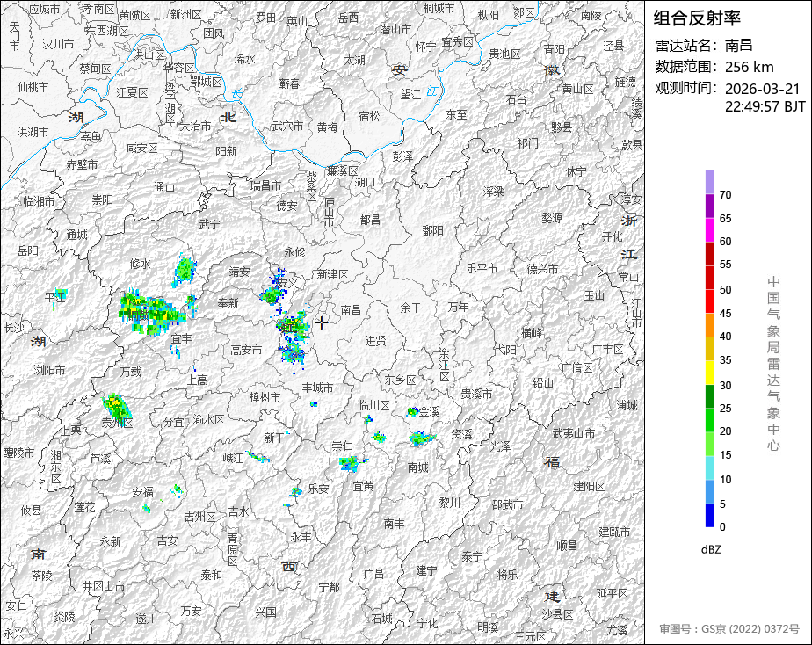Select the lavender legend segment above 70
812x645 pixels.
[x=710, y=182]
